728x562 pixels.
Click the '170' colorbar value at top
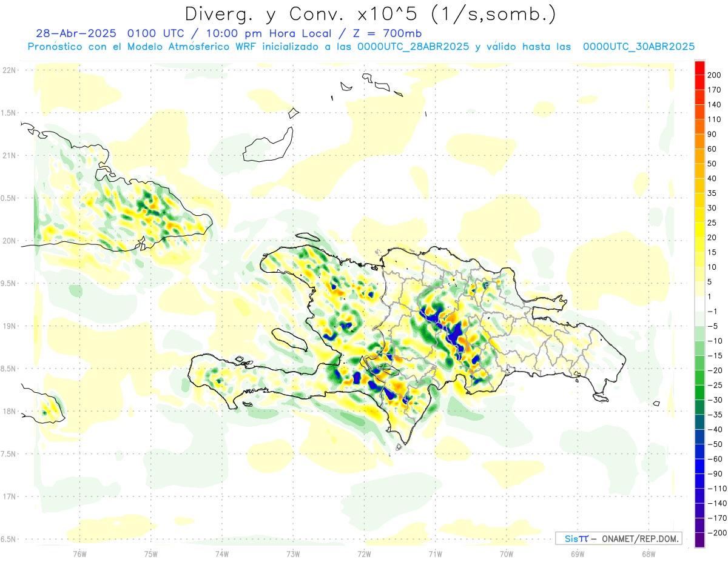point(715,90)
